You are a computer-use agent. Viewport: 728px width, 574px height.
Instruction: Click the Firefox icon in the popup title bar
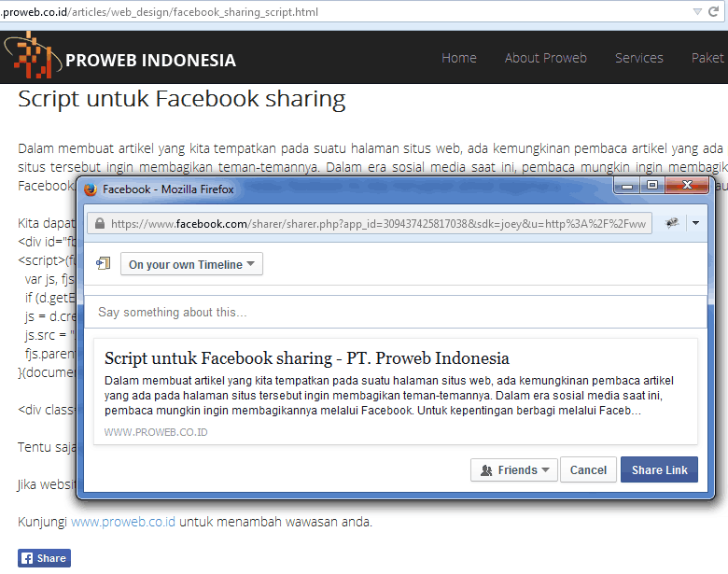click(x=91, y=189)
